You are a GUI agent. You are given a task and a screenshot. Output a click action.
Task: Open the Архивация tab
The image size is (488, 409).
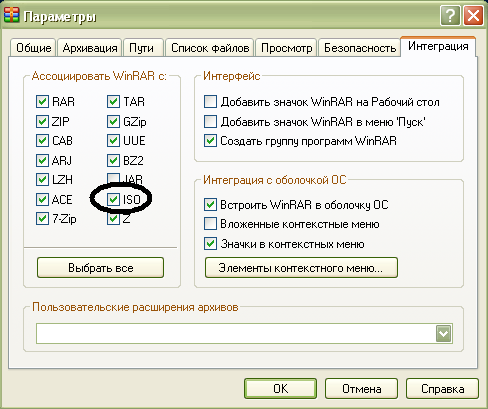pos(90,48)
